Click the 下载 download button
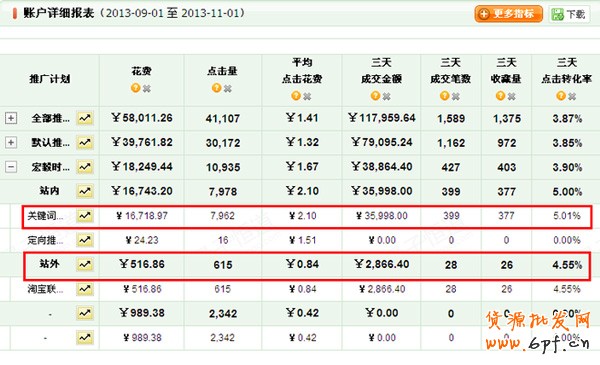This screenshot has height=365, width=600. (x=569, y=14)
